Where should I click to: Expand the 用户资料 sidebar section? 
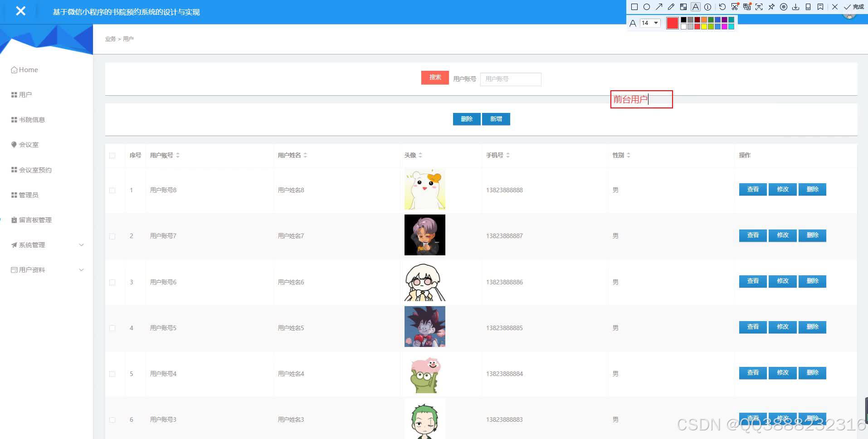tap(45, 269)
